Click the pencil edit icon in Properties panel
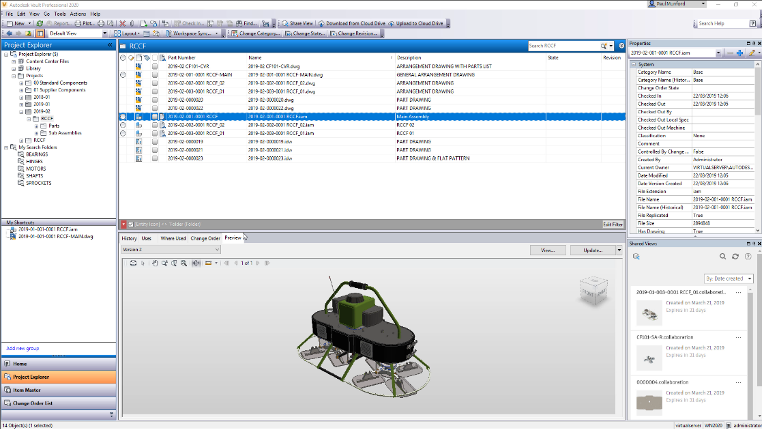762x429 pixels. [751, 53]
